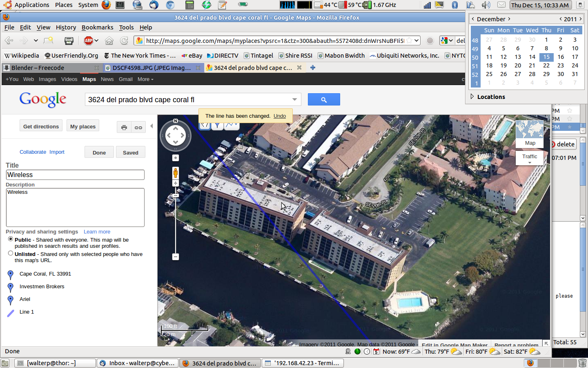
Task: Expand Locations in the calendar popup
Action: pyautogui.click(x=472, y=97)
